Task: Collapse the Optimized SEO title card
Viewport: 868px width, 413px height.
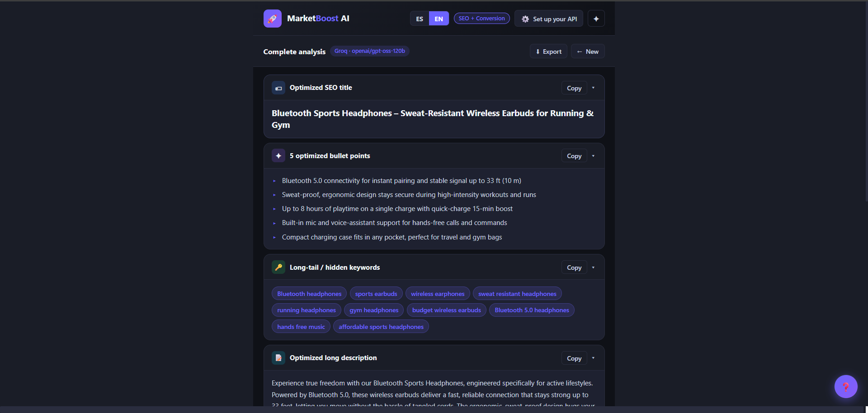Action: [593, 88]
